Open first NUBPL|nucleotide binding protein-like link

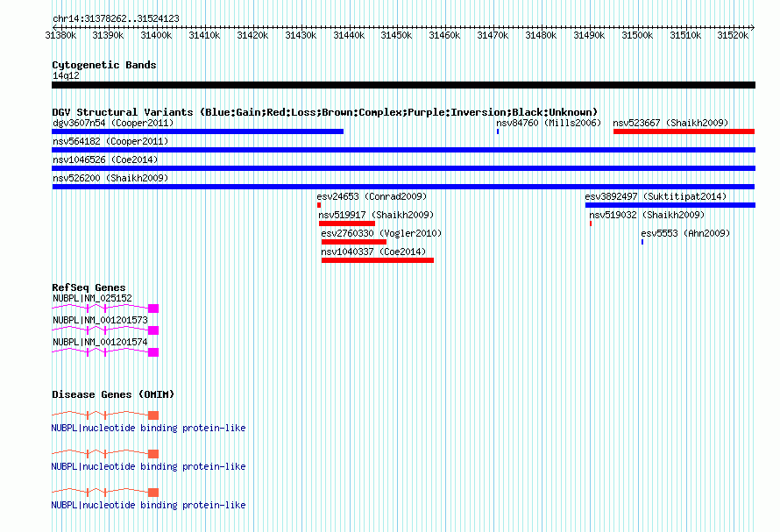click(148, 428)
